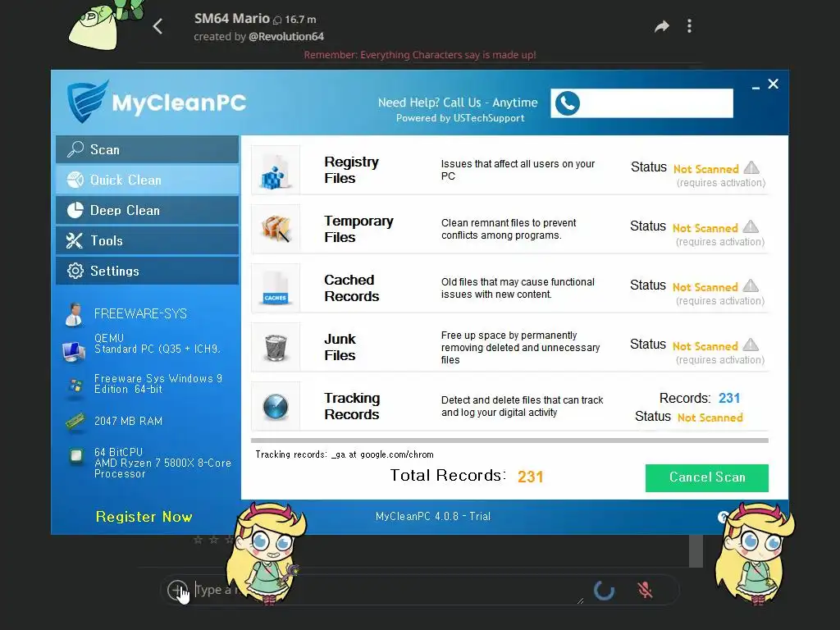Minimize the MyCleanPC window
This screenshot has width=840, height=630.
click(756, 85)
